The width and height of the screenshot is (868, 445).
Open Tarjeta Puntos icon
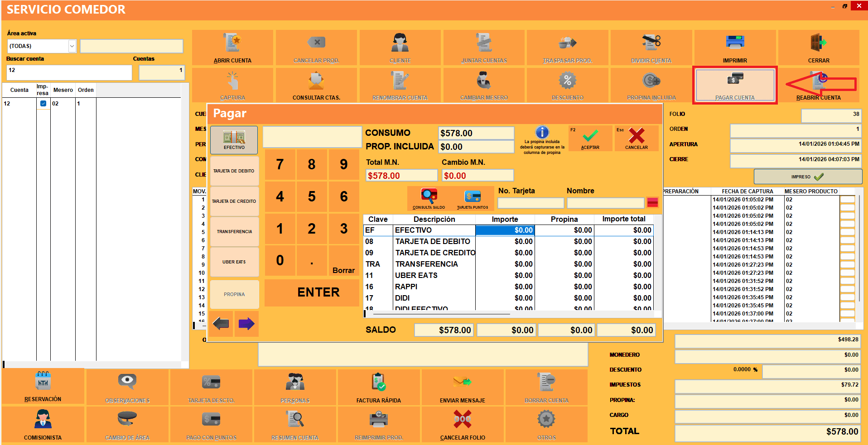click(472, 196)
